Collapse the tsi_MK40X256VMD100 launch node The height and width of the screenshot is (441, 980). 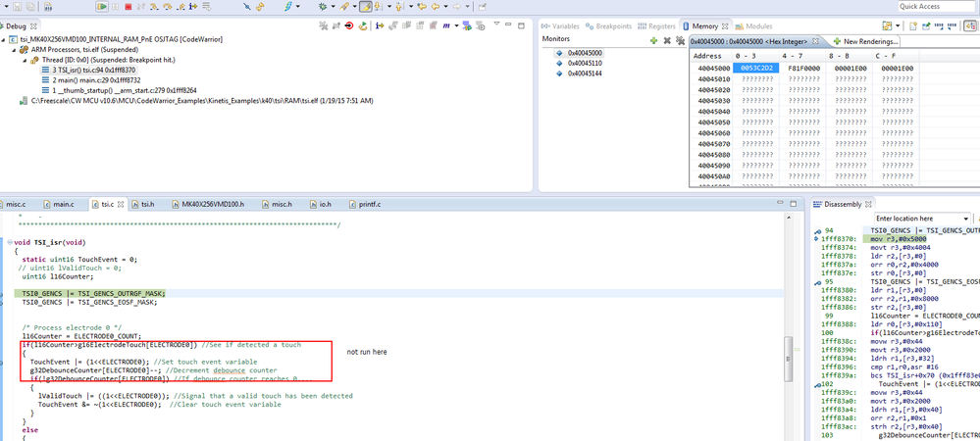4,39
